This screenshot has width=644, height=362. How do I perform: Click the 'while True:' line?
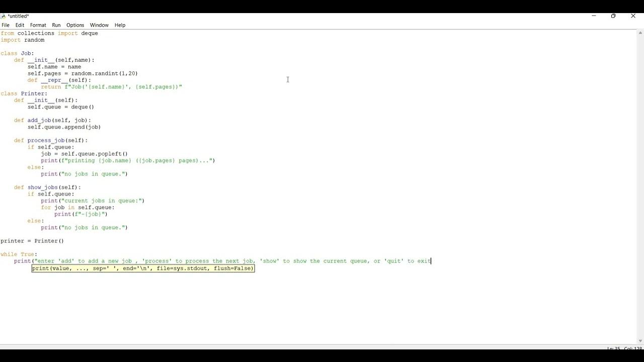coord(19,254)
